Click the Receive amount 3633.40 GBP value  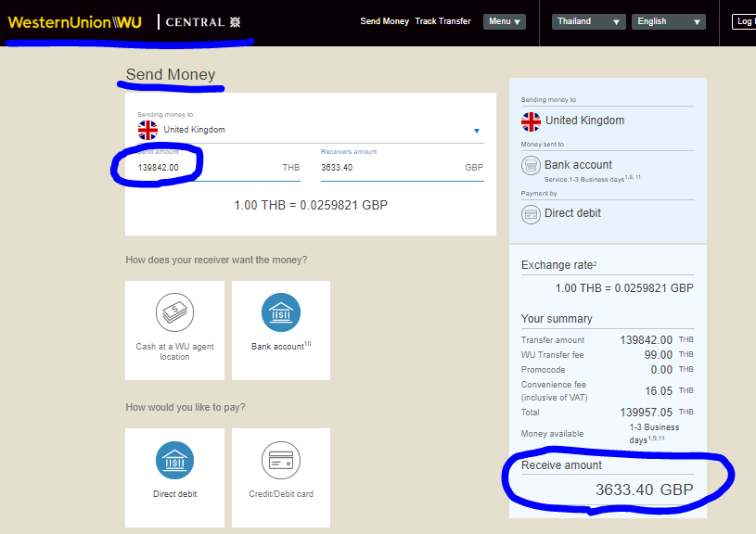tap(644, 489)
